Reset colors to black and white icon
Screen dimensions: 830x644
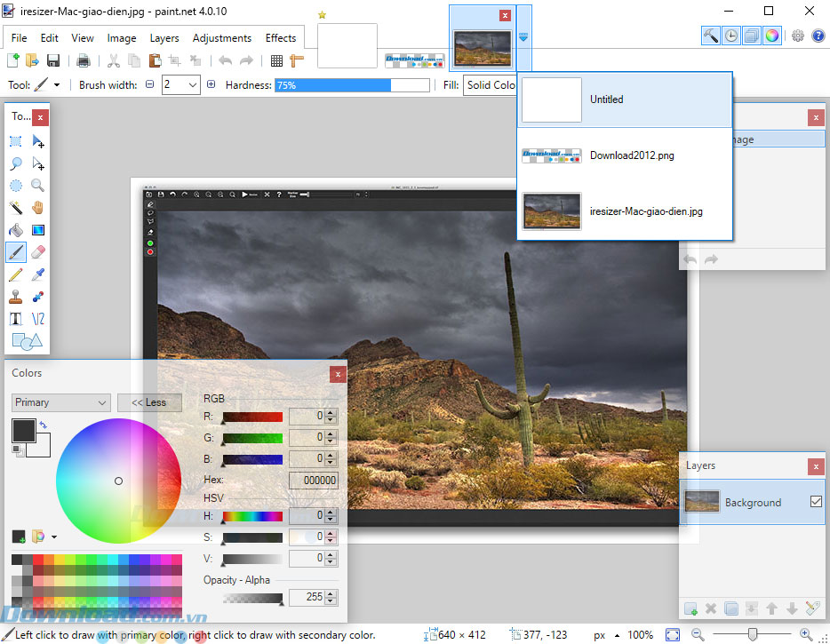[18, 450]
